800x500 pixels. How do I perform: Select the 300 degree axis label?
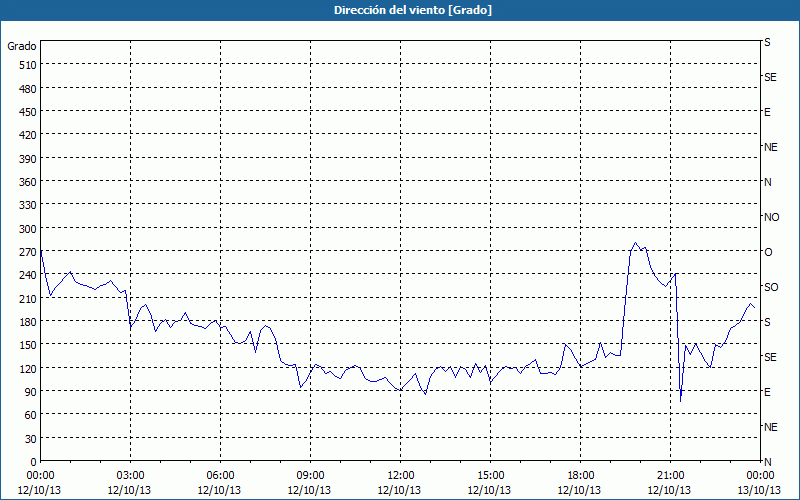tap(28, 229)
